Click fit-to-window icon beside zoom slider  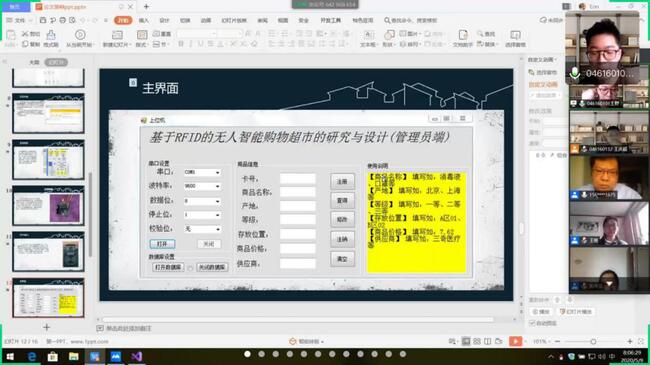[x=641, y=341]
